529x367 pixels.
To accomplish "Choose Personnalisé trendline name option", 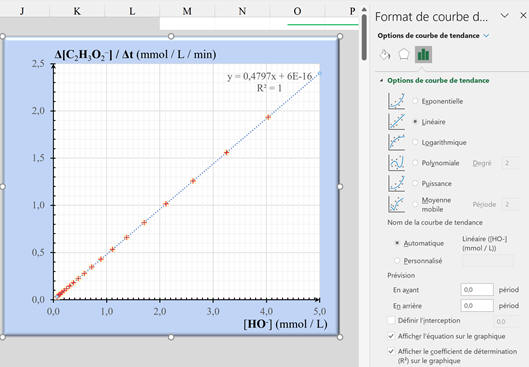I will click(x=397, y=261).
